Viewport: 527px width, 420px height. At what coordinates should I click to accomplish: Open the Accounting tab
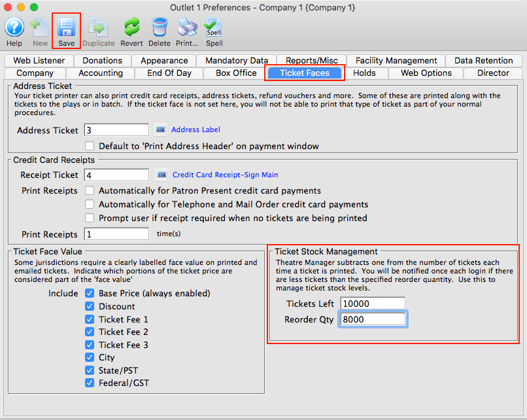101,73
